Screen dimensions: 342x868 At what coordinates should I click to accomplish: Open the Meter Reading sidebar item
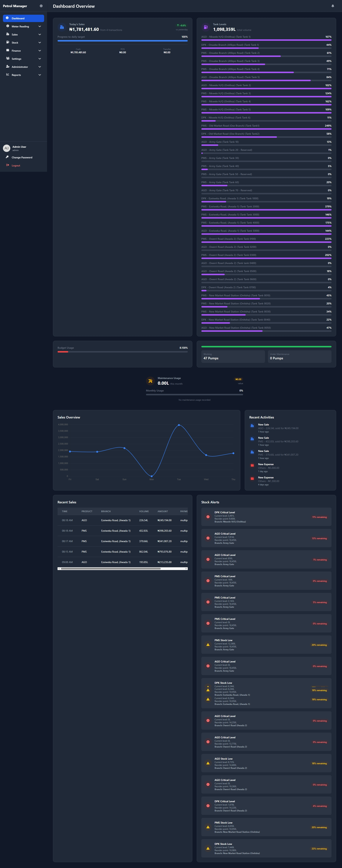tap(23, 26)
